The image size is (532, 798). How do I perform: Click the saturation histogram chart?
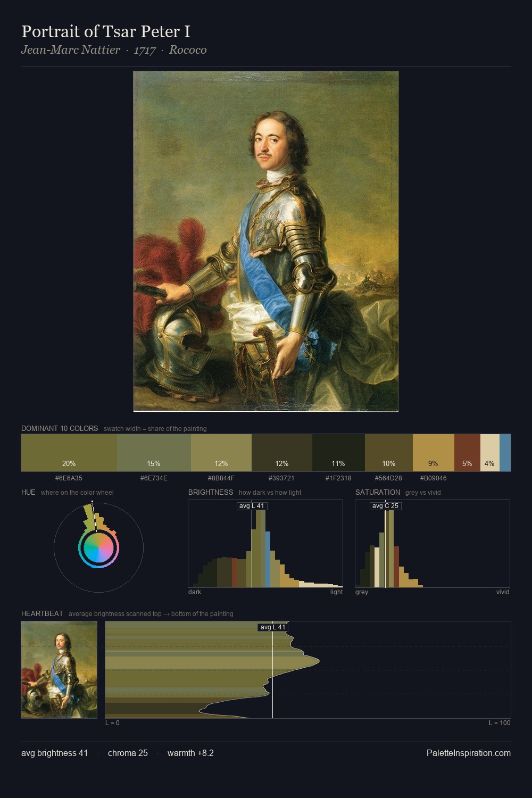click(433, 544)
